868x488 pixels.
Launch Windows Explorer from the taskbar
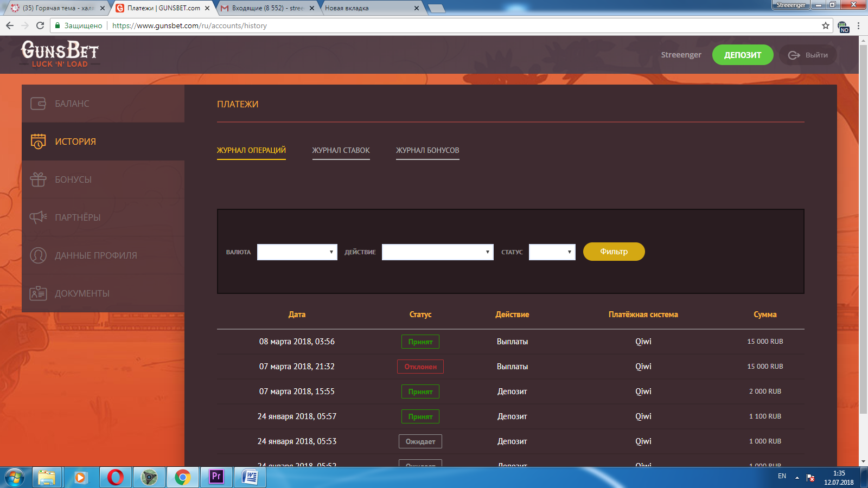point(47,477)
